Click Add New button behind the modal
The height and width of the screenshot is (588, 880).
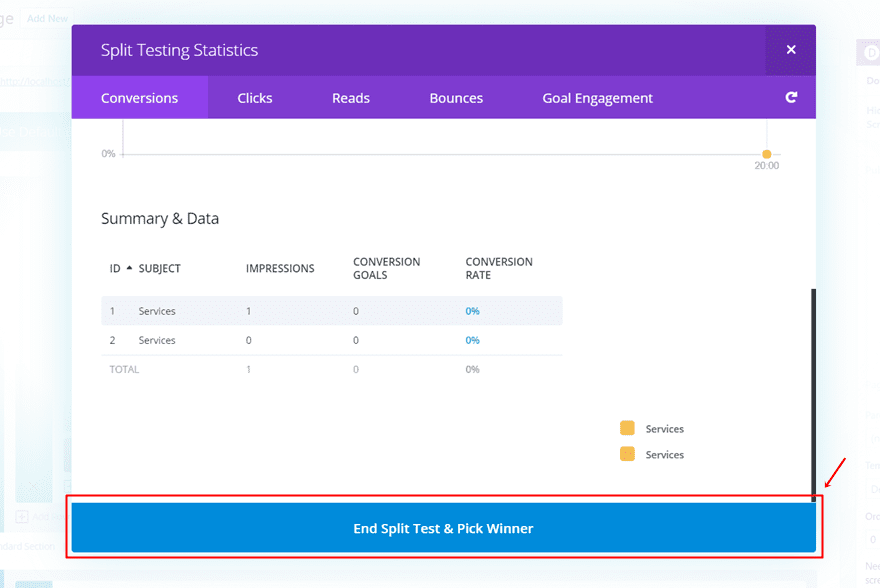(x=47, y=18)
